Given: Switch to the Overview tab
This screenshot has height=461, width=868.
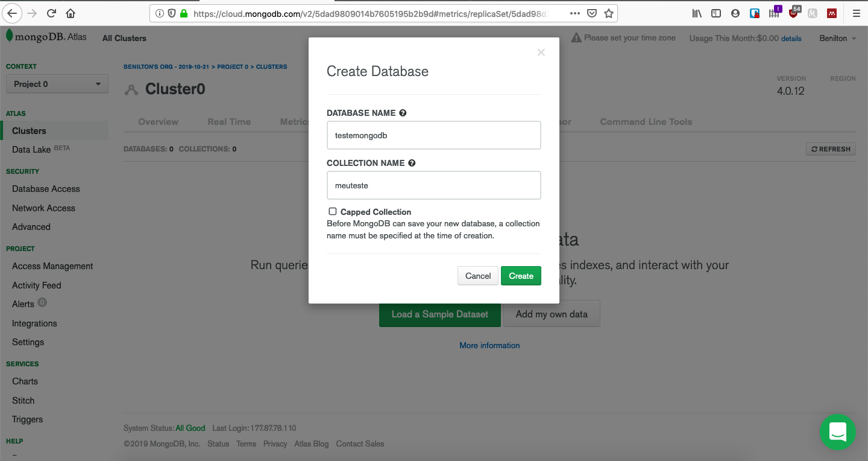Looking at the screenshot, I should (x=158, y=121).
